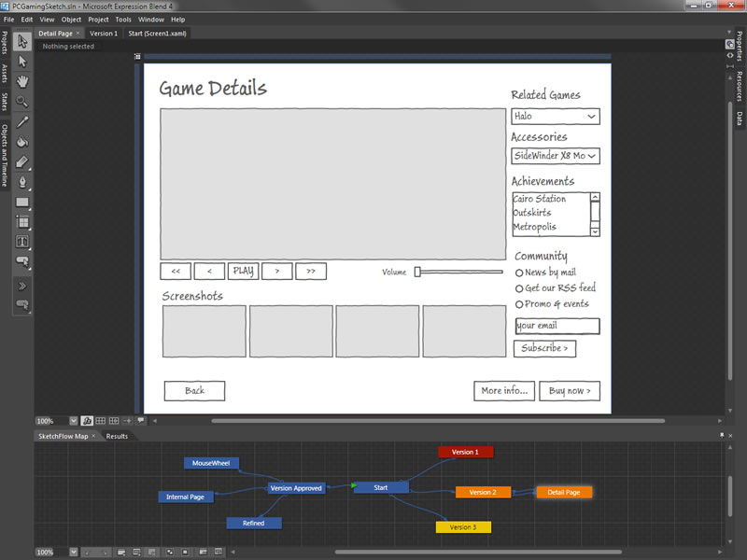Click the PLAY button under video
Viewport: 747px width, 560px height.
(x=244, y=271)
